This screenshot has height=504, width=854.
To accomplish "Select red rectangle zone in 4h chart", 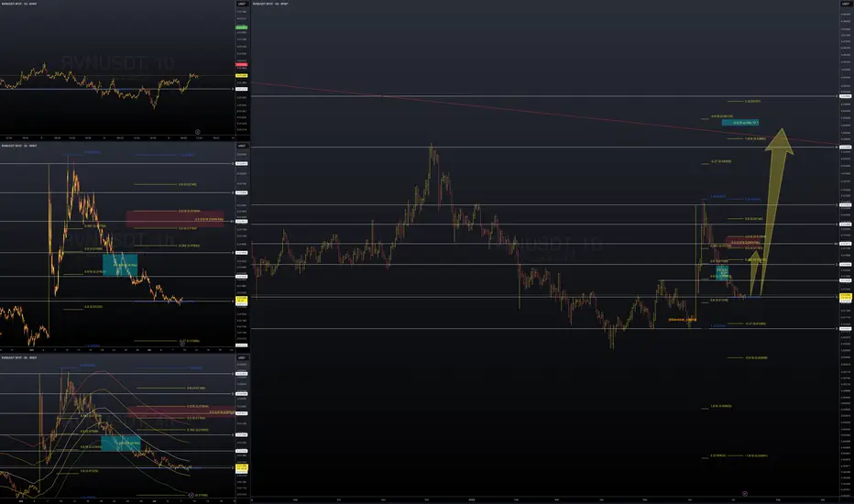I will [181, 412].
